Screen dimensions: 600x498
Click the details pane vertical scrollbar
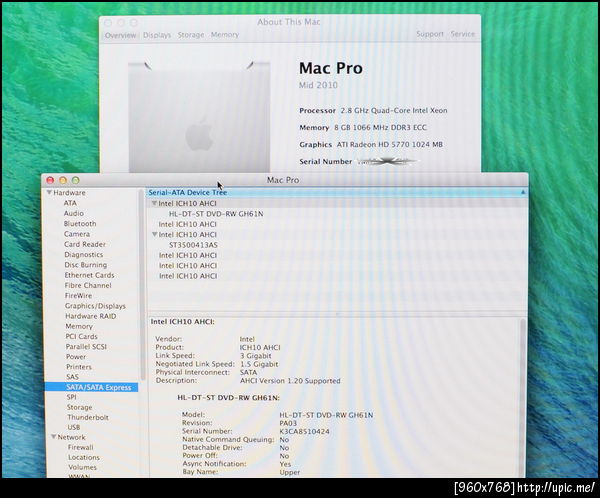(x=522, y=398)
